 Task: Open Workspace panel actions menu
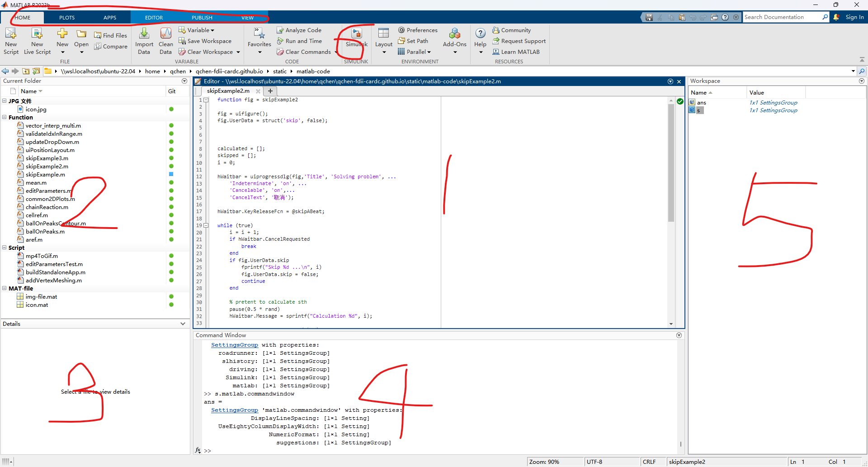pos(862,81)
